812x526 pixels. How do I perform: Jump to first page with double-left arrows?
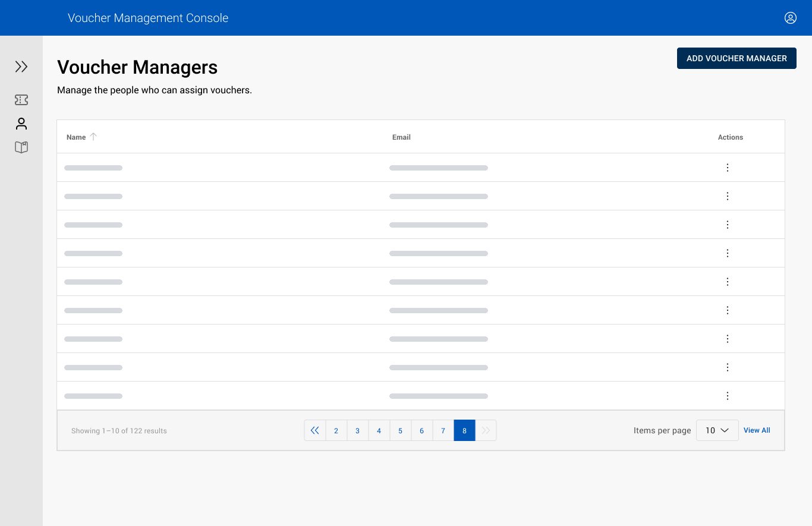pos(315,430)
